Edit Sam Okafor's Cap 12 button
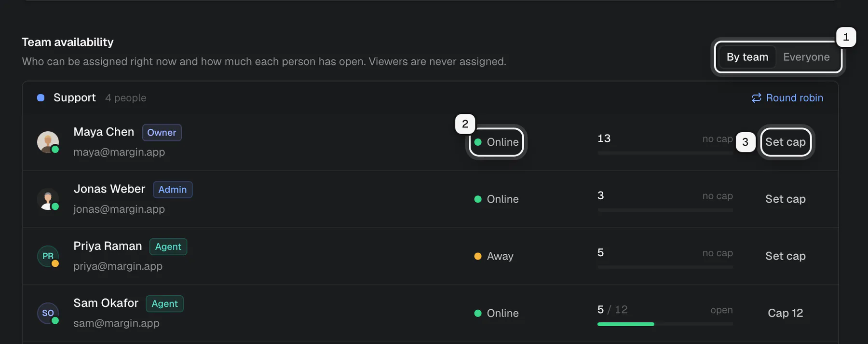 (786, 313)
